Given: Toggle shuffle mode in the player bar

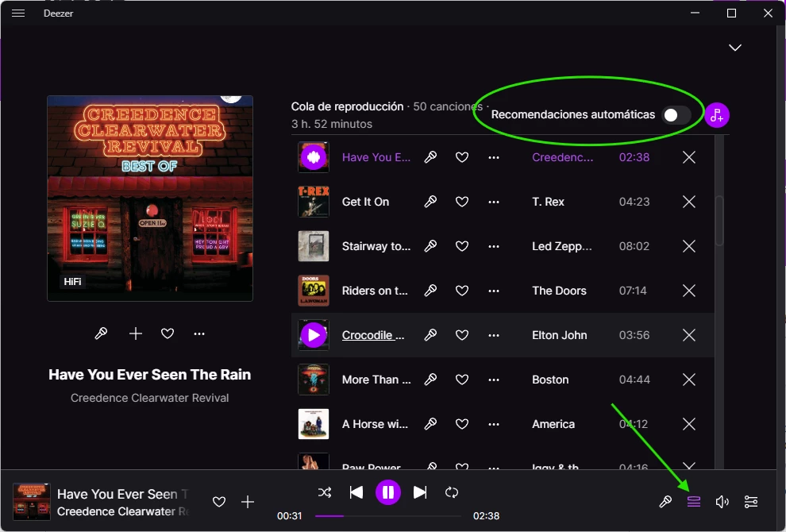Looking at the screenshot, I should 325,492.
